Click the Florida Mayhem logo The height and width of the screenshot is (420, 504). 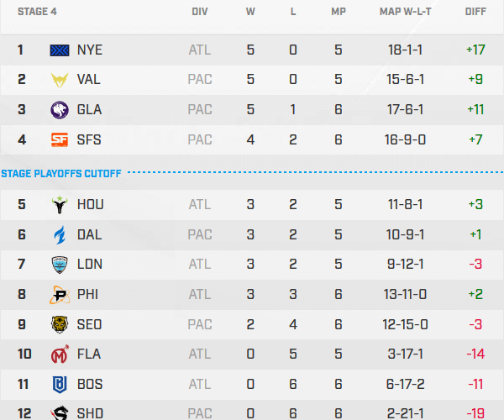[x=60, y=354]
